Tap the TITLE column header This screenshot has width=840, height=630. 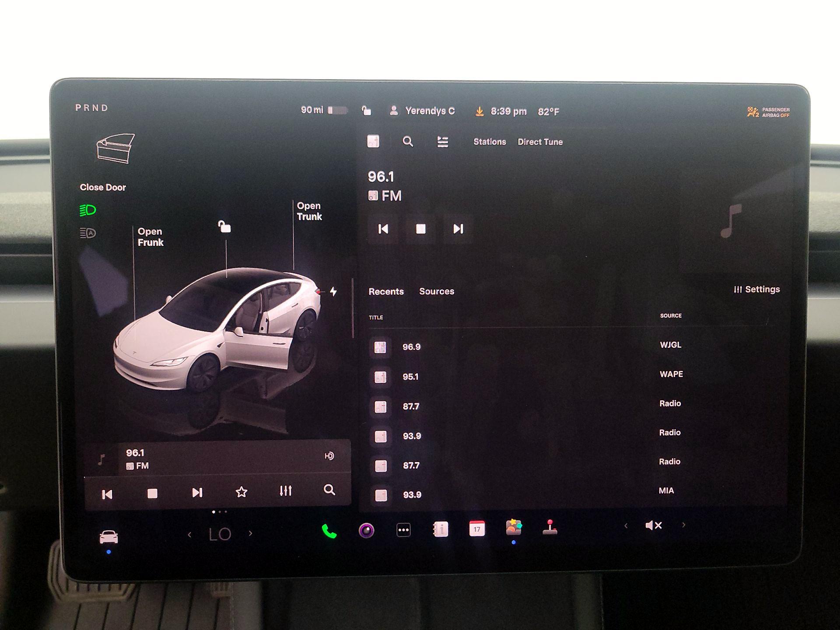(x=376, y=318)
